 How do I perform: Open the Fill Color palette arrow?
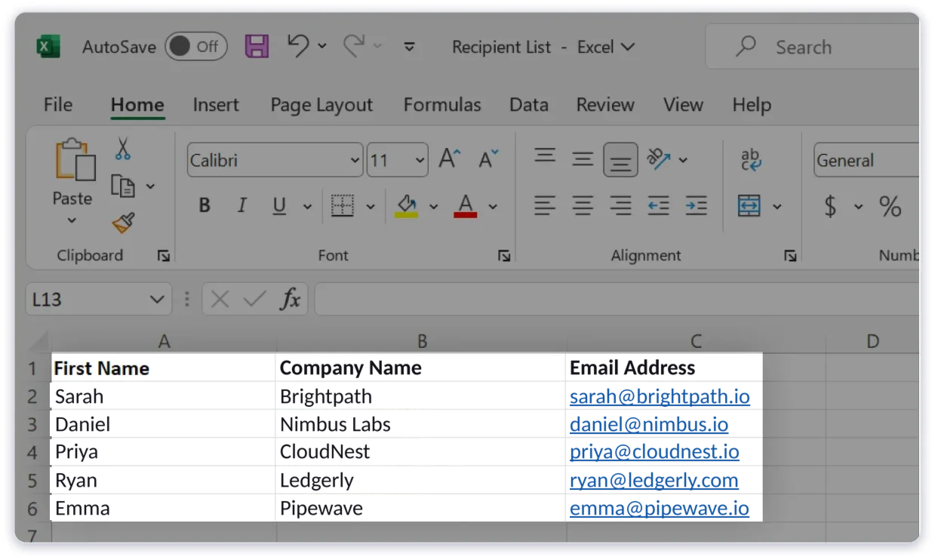(434, 207)
